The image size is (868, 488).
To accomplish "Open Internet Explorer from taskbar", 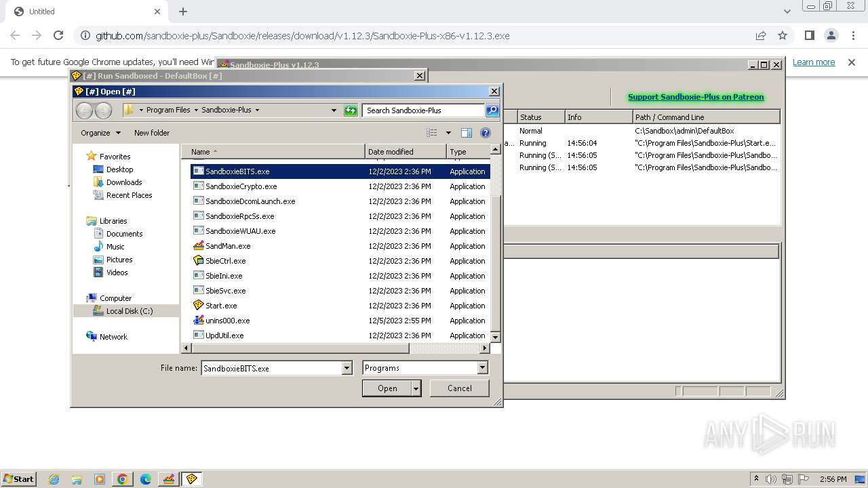I will pyautogui.click(x=54, y=479).
